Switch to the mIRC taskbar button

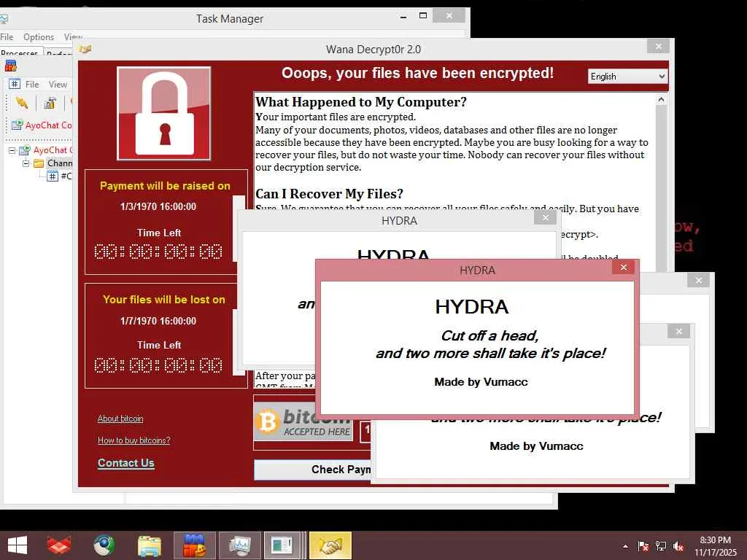click(x=194, y=545)
